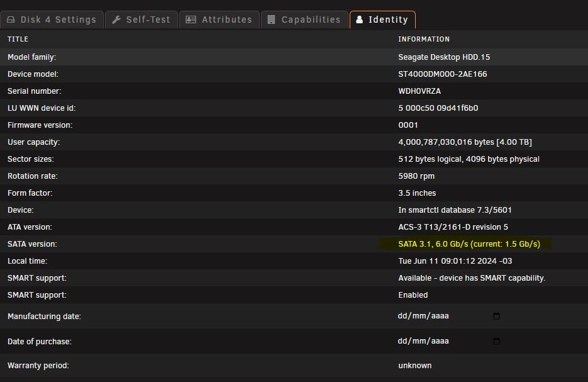The width and height of the screenshot is (588, 382).
Task: Click the 'Sector sizes:' label
Action: tap(31, 159)
